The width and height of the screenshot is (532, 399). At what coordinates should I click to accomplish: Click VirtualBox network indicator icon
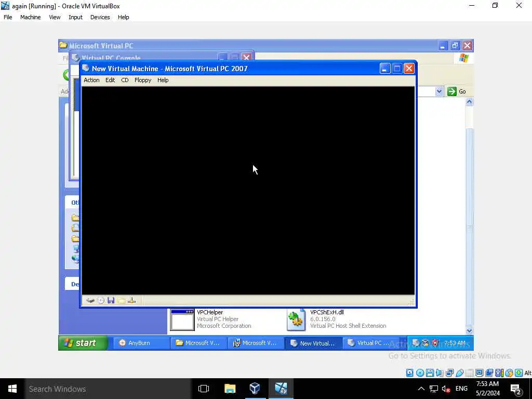pos(449,373)
